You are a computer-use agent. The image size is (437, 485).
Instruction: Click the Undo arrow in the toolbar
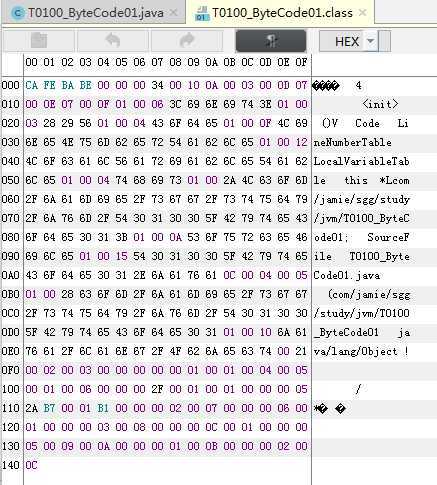113,41
